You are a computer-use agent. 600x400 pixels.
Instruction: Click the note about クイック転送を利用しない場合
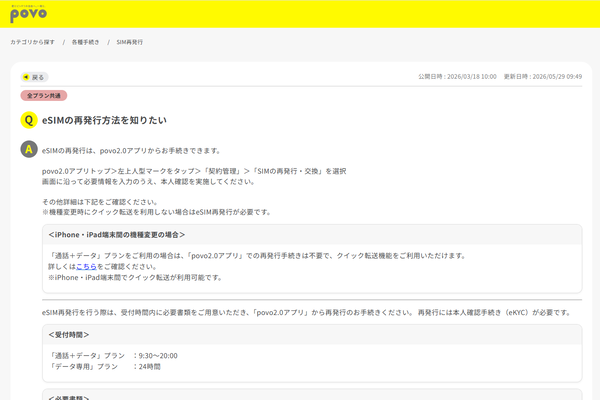pos(157,212)
